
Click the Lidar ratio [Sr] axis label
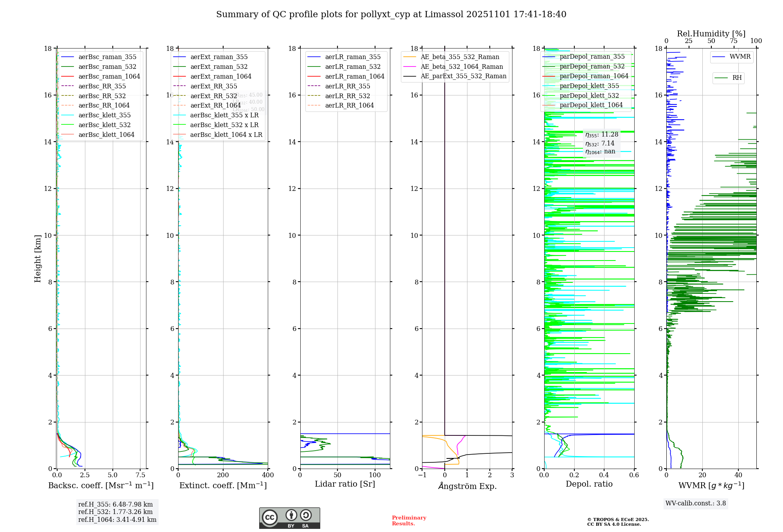pyautogui.click(x=345, y=484)
